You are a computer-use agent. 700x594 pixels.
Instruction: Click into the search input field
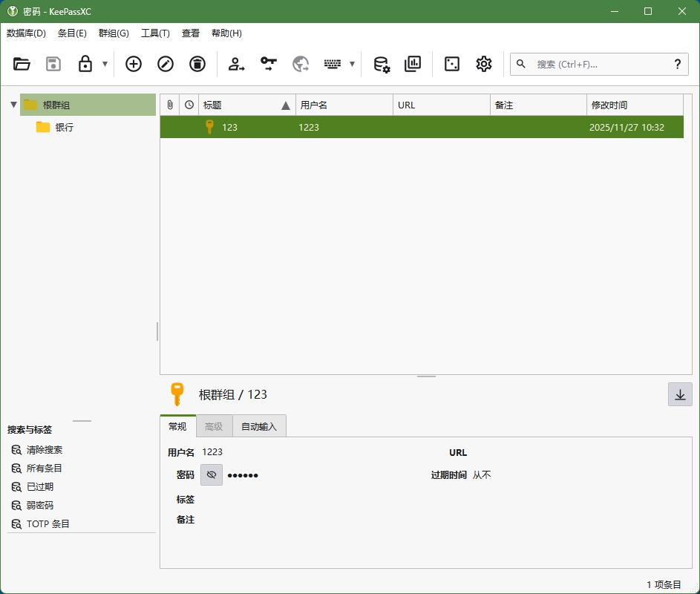[598, 64]
